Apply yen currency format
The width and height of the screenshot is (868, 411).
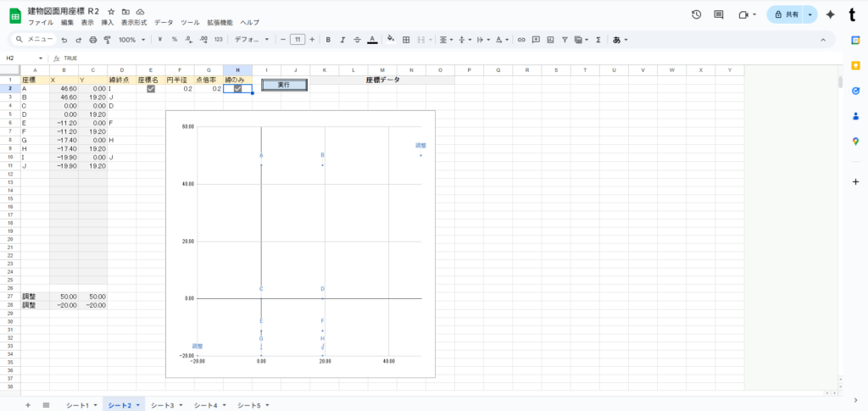coord(160,40)
